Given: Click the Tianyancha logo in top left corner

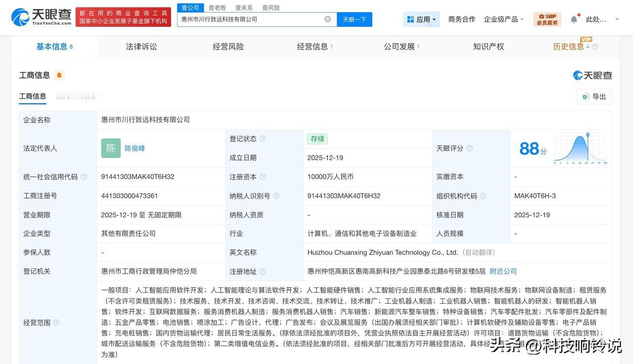Looking at the screenshot, I should pos(35,17).
